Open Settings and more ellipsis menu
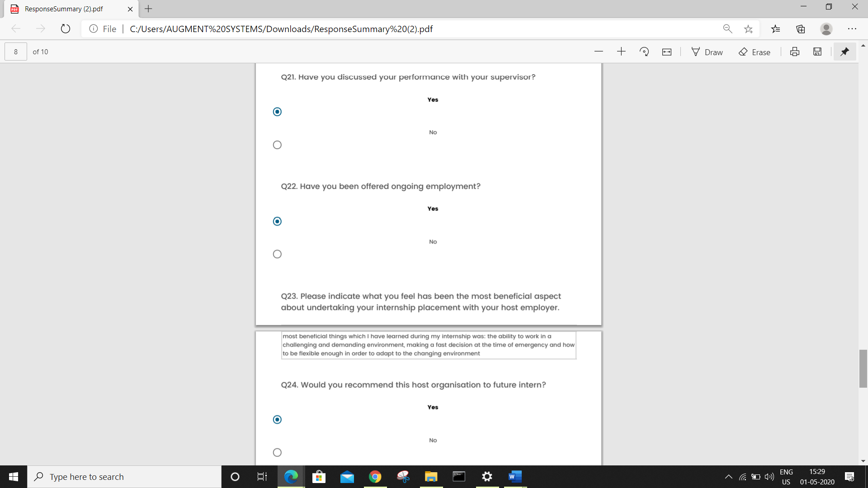This screenshot has width=868, height=488. click(x=852, y=29)
